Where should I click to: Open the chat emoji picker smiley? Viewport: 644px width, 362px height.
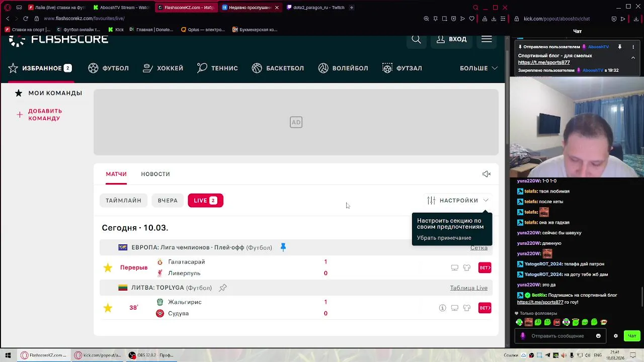coord(598,336)
